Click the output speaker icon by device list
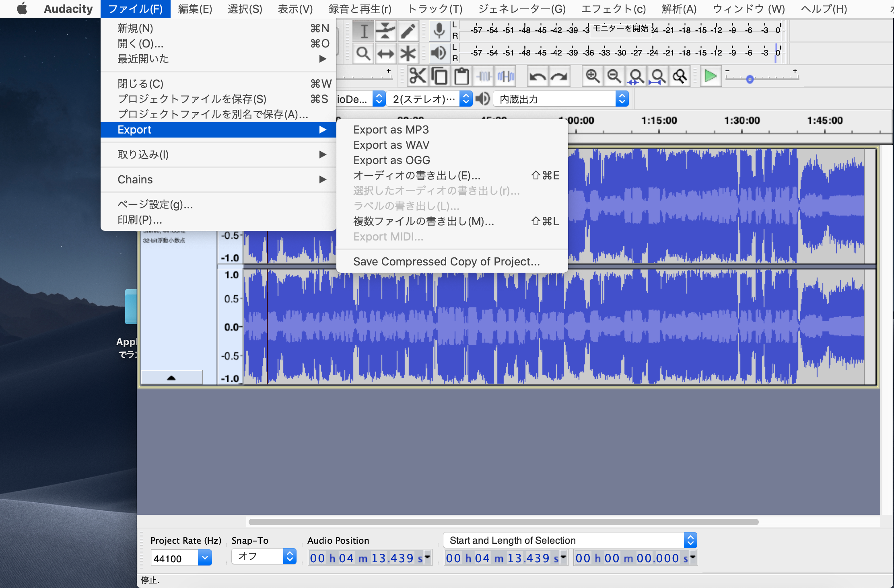Screen dimensions: 894x588 click(483, 99)
